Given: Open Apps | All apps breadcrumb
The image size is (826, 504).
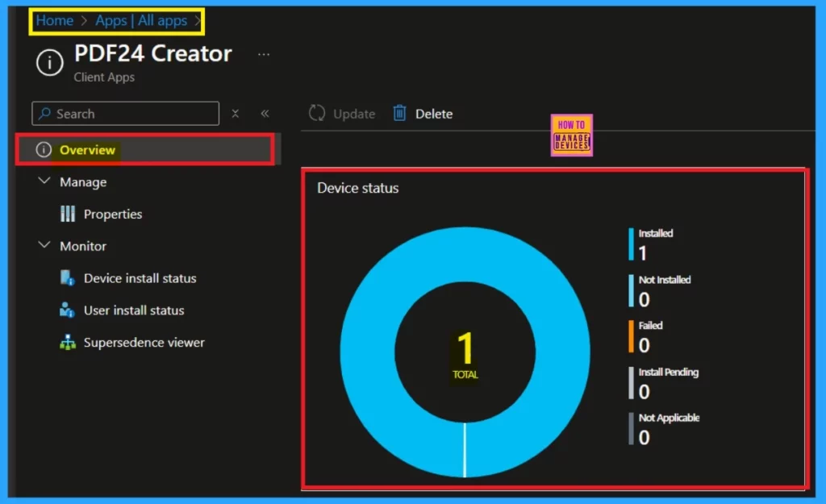Looking at the screenshot, I should [141, 20].
